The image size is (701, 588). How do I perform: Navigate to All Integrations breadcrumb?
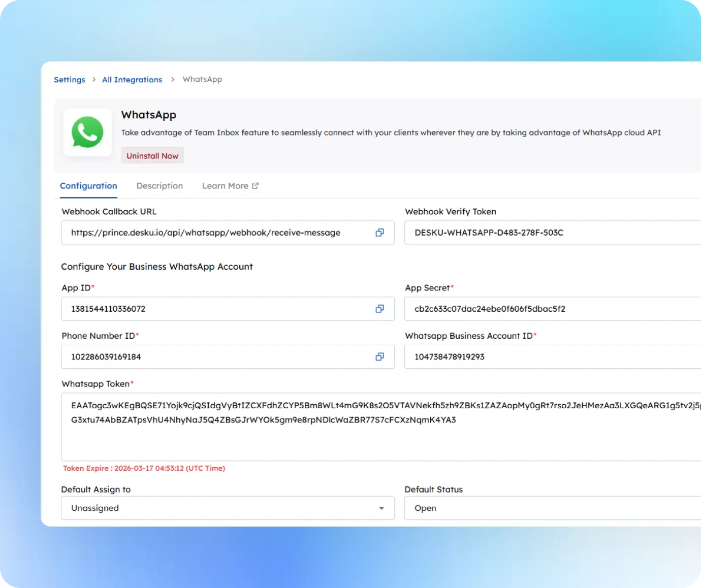tap(132, 79)
